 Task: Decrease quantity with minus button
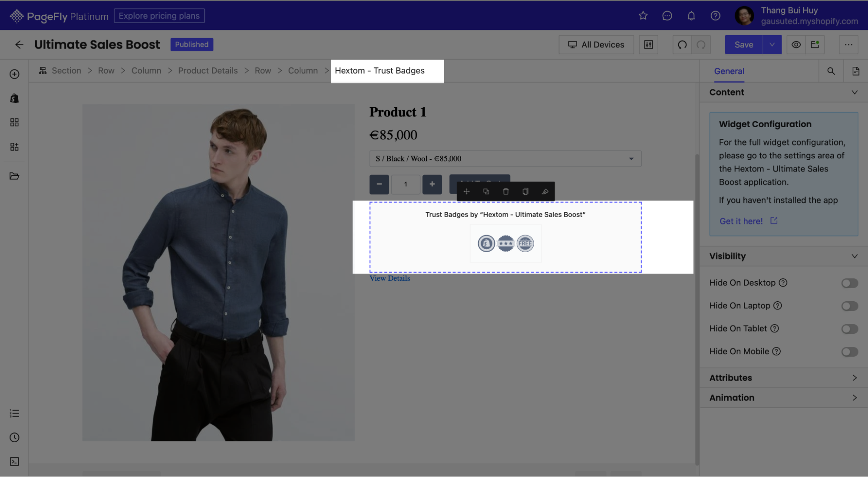click(379, 184)
